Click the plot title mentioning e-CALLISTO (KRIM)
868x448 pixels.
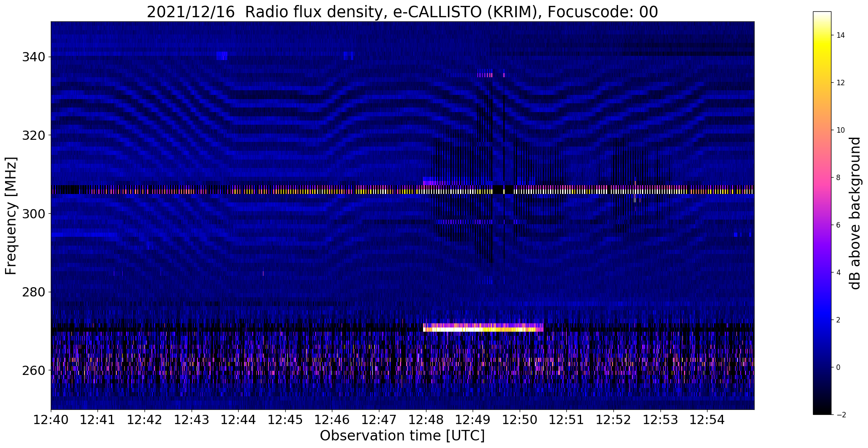(x=402, y=12)
